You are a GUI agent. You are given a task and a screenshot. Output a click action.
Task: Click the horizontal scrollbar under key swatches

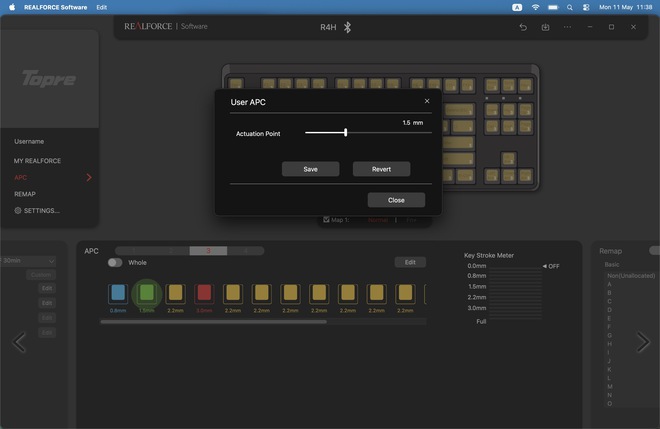coord(213,322)
